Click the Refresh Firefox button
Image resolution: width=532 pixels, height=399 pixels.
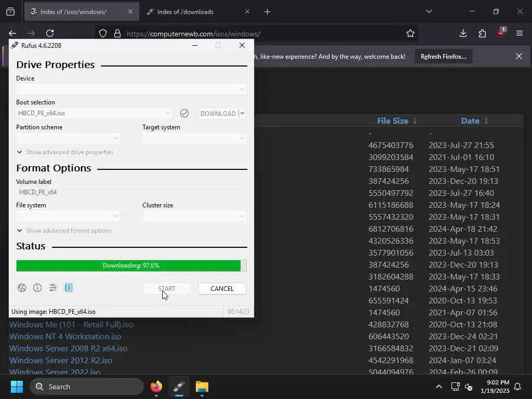[444, 56]
